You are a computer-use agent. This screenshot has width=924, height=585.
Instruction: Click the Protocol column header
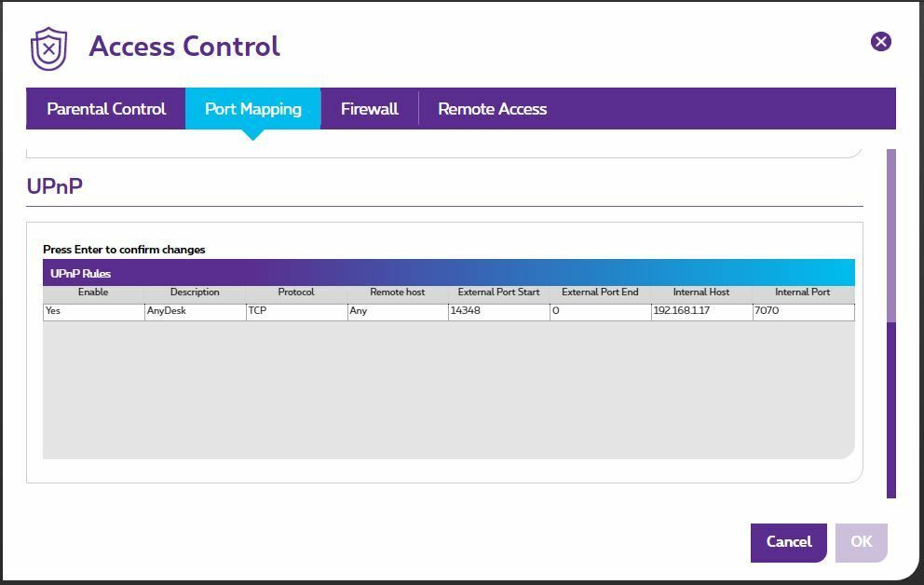[296, 292]
